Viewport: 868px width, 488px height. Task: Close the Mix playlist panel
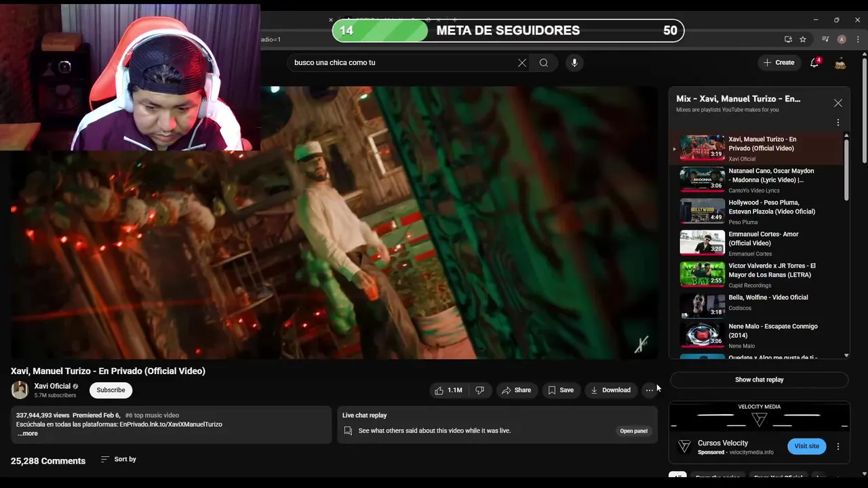838,103
